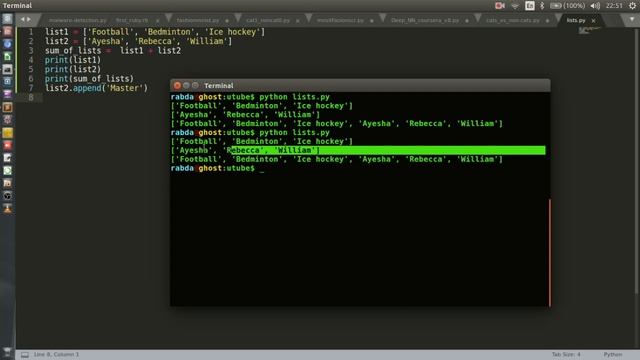
Task: Click 'print(list1)' on line 4
Action: [73, 60]
